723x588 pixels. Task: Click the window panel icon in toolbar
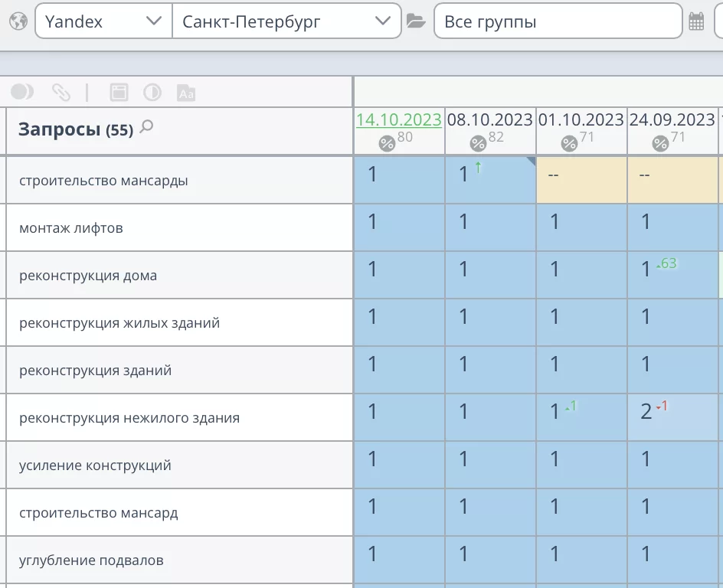[119, 93]
